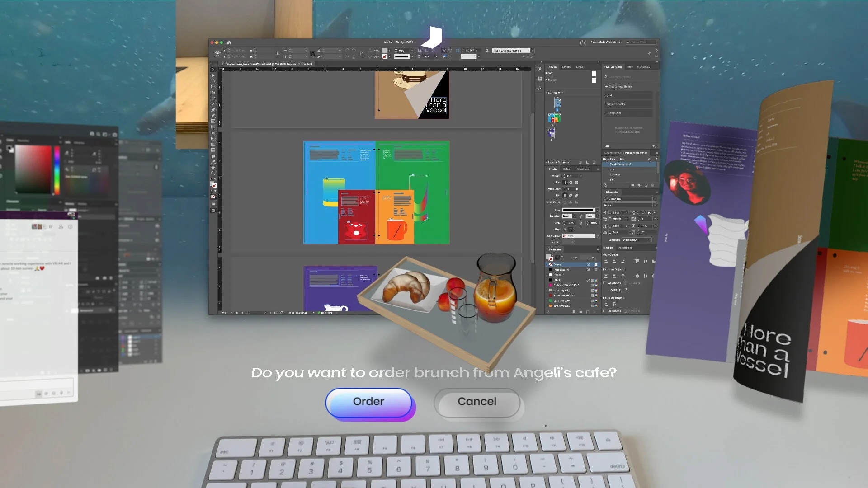
Task: Toggle the constrain proportions chain icon
Action: [312, 53]
